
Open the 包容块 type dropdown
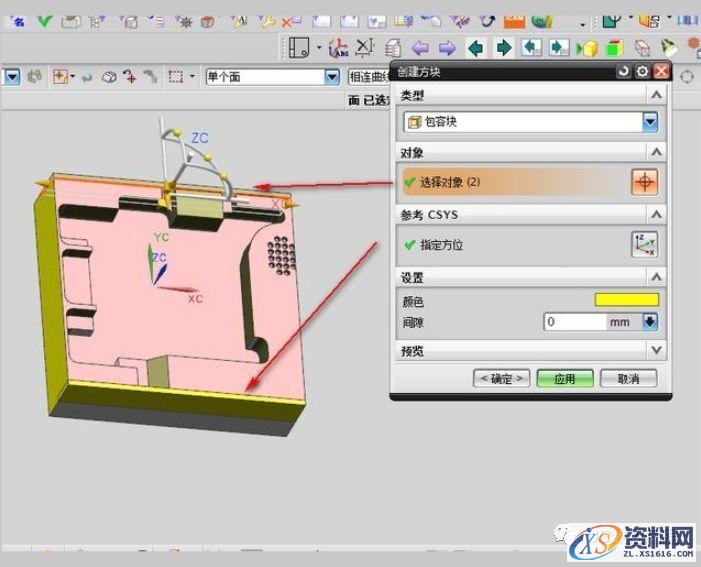[x=650, y=122]
